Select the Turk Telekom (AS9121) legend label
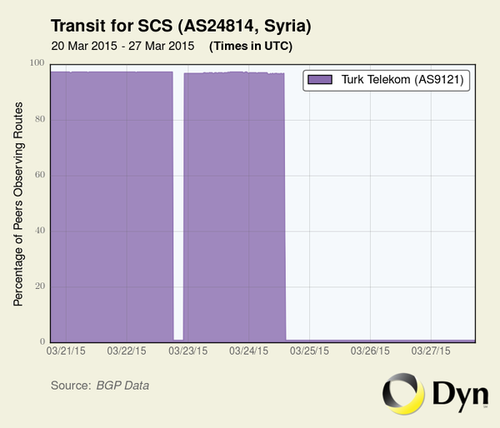This screenshot has width=500, height=428. click(x=403, y=80)
